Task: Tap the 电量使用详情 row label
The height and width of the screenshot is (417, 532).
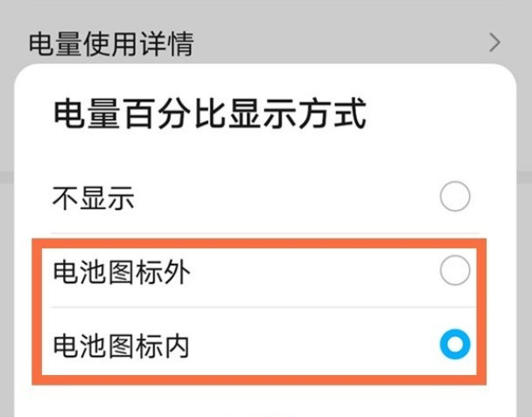Action: (x=111, y=42)
